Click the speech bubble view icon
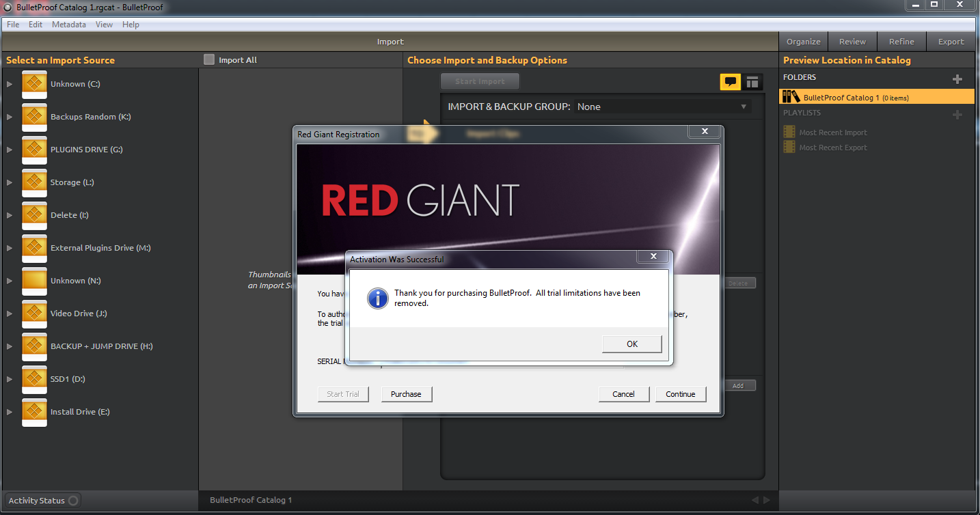The image size is (980, 515). 731,82
